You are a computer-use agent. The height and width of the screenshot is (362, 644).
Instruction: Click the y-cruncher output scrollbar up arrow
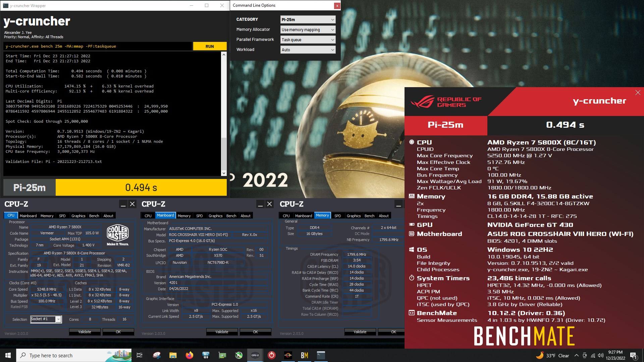click(224, 54)
